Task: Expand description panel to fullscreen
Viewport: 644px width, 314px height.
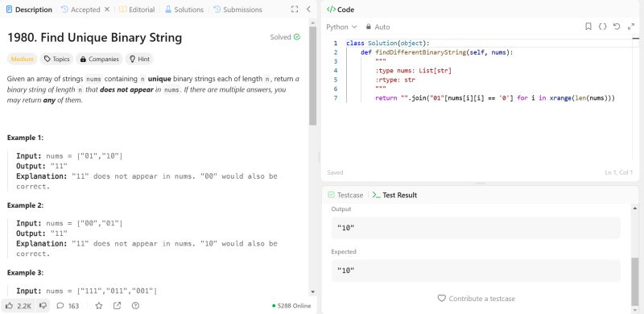Action: (295, 10)
